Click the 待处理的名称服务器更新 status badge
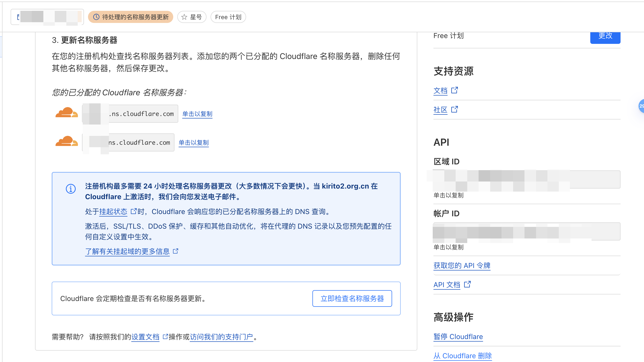This screenshot has height=362, width=644. click(131, 17)
